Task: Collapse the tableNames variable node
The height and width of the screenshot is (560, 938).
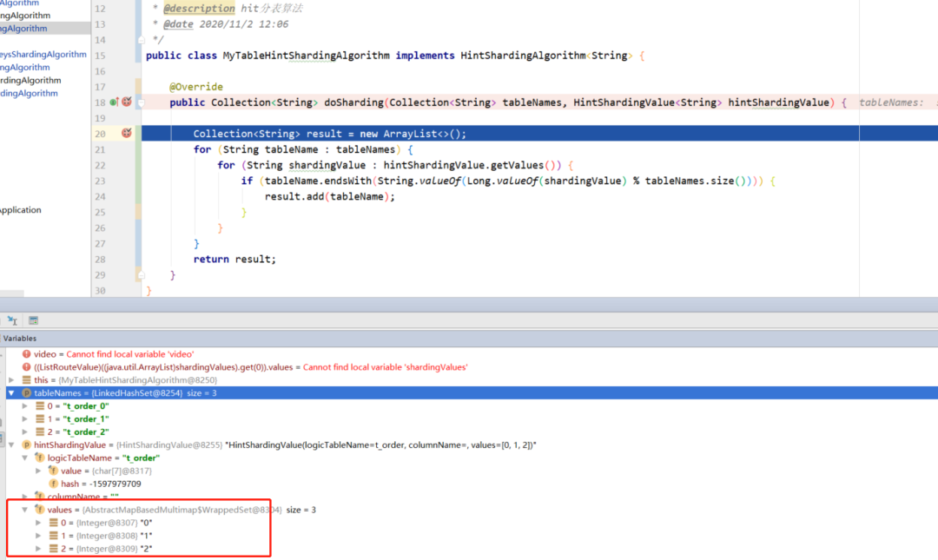Action: coord(11,393)
